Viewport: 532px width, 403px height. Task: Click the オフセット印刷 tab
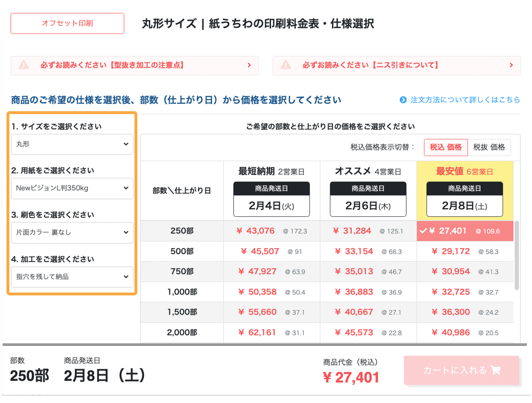click(67, 23)
